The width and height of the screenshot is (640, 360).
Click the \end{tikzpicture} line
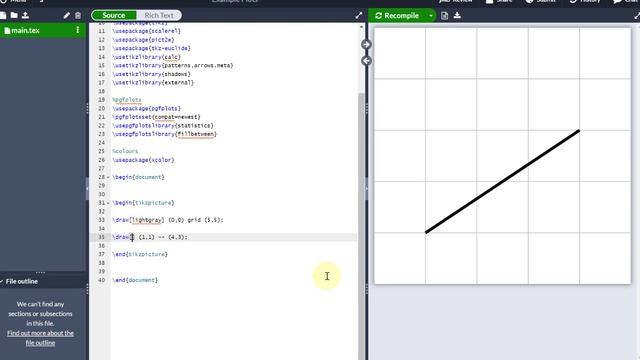140,254
